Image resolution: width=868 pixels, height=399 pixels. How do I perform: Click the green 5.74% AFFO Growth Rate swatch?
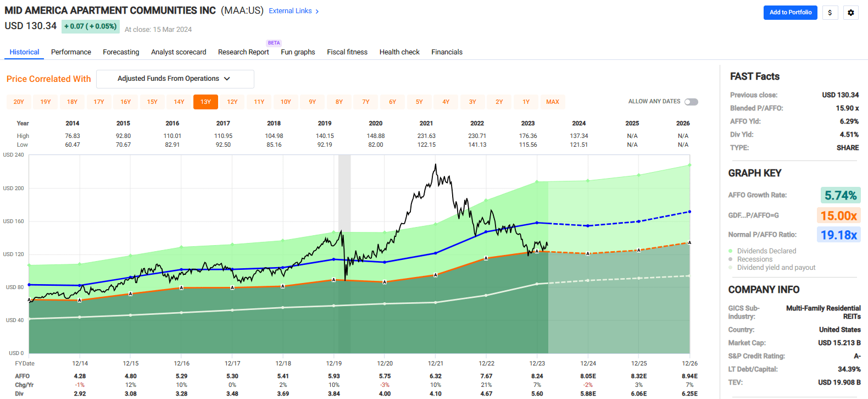tap(841, 195)
